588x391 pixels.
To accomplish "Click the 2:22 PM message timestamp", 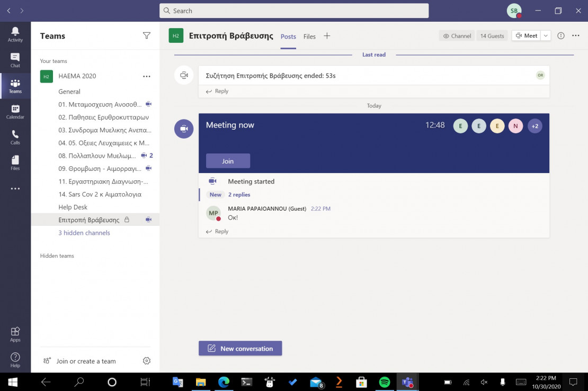I will click(320, 208).
